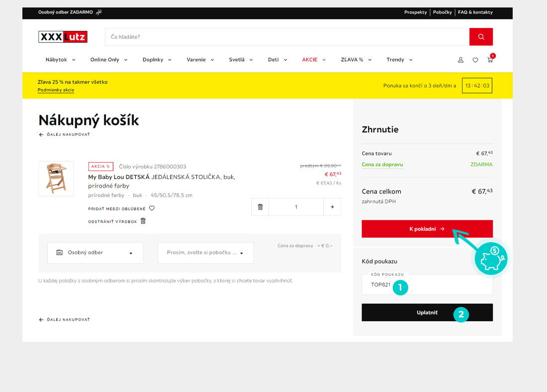Click Cena za dopravu link in summary
This screenshot has width=547, height=392.
click(x=382, y=164)
